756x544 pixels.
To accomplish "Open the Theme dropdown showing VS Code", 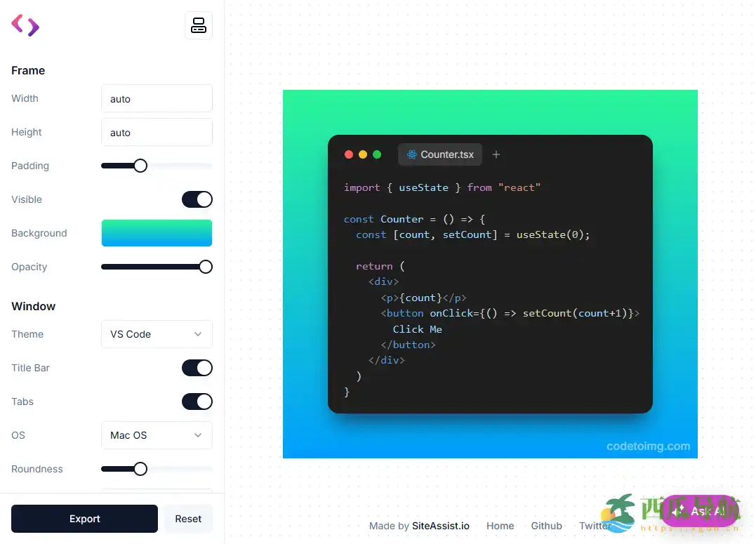I will pos(157,334).
